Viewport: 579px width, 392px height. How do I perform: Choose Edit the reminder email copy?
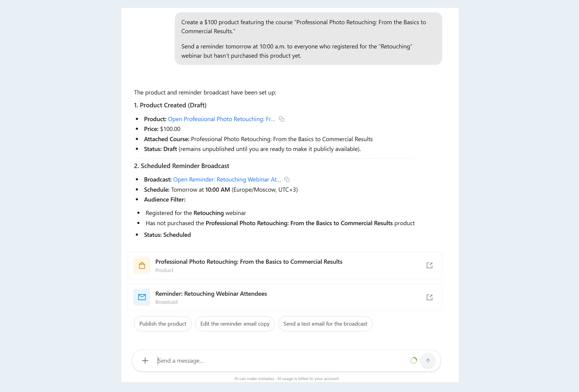[x=235, y=324]
